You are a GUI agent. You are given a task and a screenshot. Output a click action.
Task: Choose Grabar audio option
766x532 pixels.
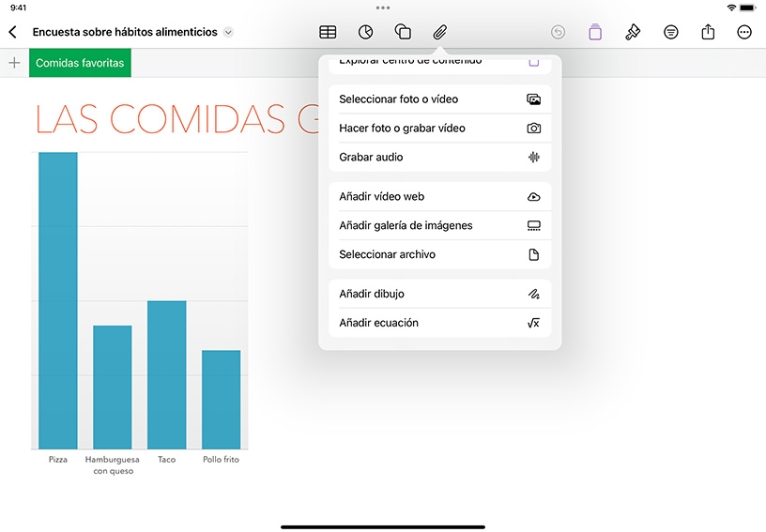click(x=440, y=157)
